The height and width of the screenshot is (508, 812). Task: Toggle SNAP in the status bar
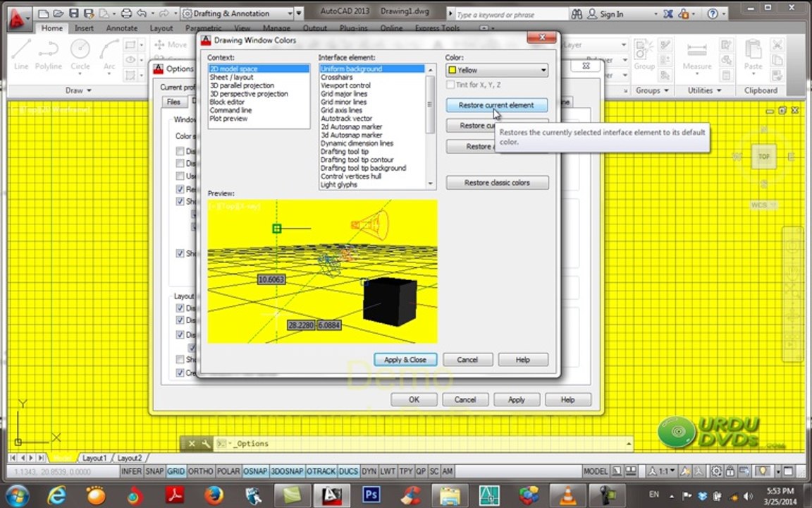click(154, 471)
